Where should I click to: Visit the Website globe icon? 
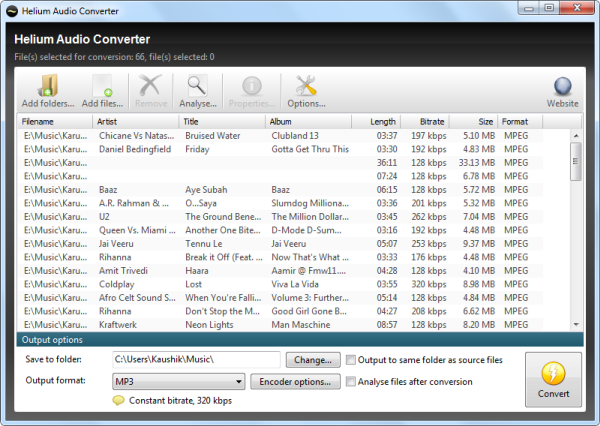pyautogui.click(x=562, y=88)
